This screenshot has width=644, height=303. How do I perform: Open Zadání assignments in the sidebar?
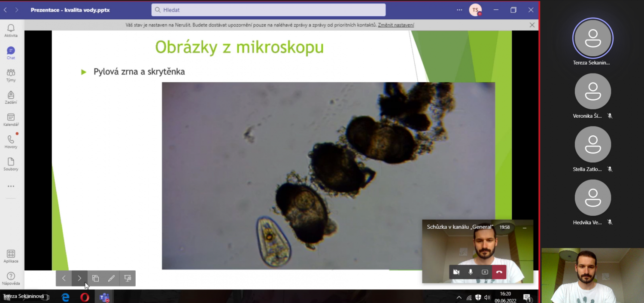click(x=11, y=98)
